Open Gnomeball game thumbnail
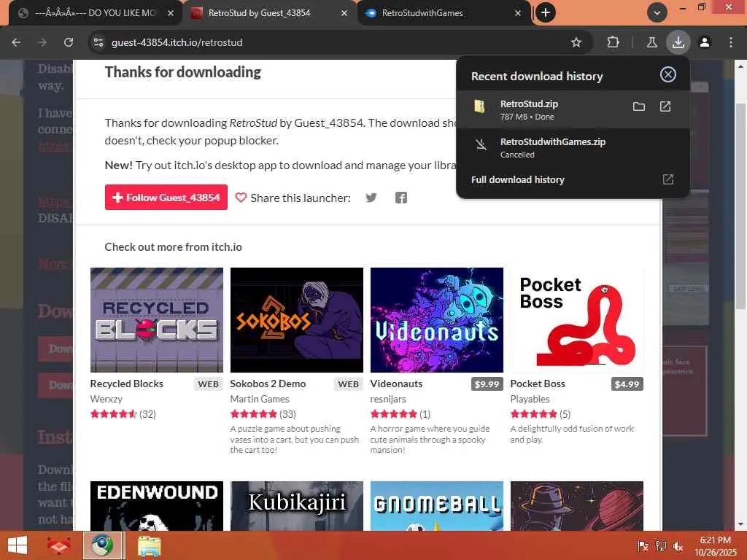The width and height of the screenshot is (747, 560). click(x=437, y=506)
